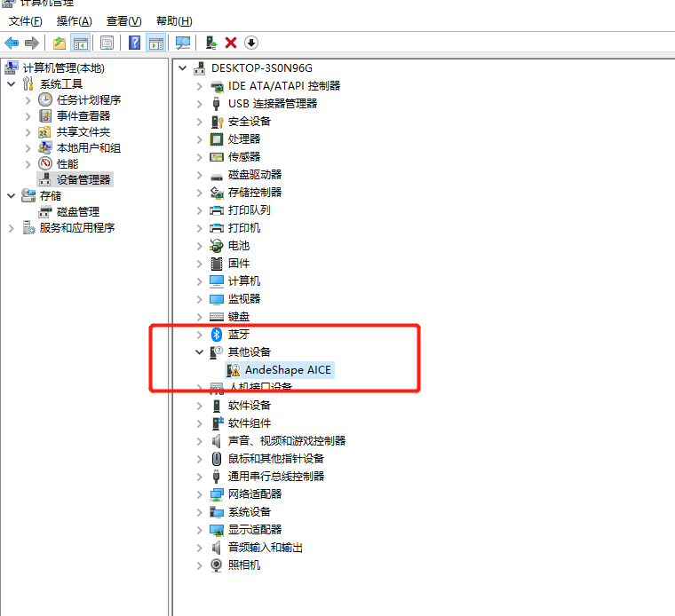Image resolution: width=675 pixels, height=616 pixels.
Task: Click the security key icon next to 安全设备
Action: click(217, 122)
